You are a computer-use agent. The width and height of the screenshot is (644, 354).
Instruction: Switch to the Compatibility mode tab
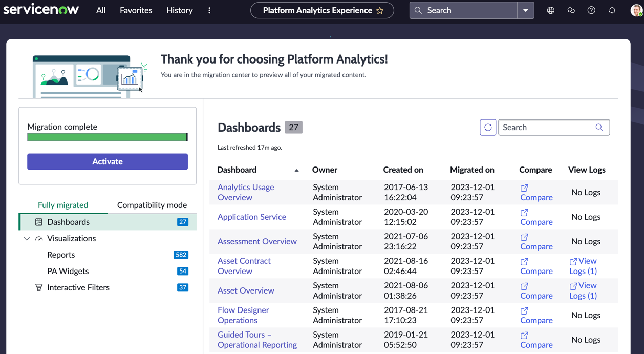click(x=152, y=205)
